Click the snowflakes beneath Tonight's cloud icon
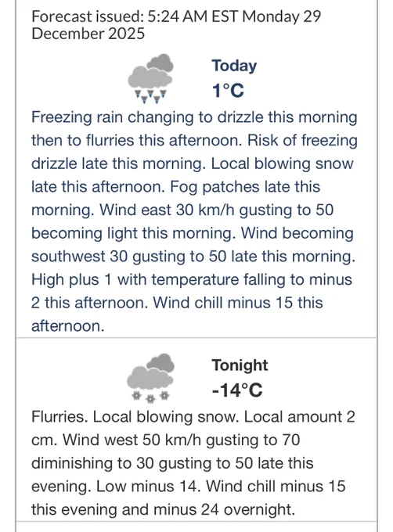Image resolution: width=393 pixels, height=532 pixels. pyautogui.click(x=150, y=397)
